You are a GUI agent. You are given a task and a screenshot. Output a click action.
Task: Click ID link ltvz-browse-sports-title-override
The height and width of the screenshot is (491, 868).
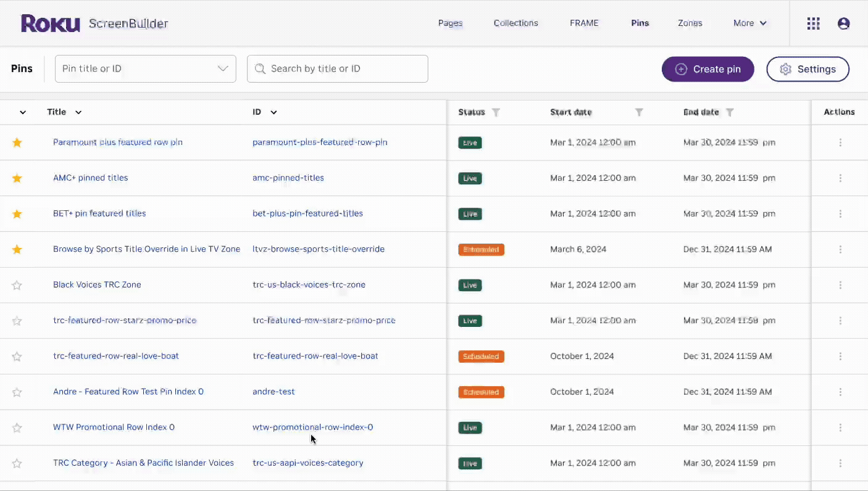319,250
